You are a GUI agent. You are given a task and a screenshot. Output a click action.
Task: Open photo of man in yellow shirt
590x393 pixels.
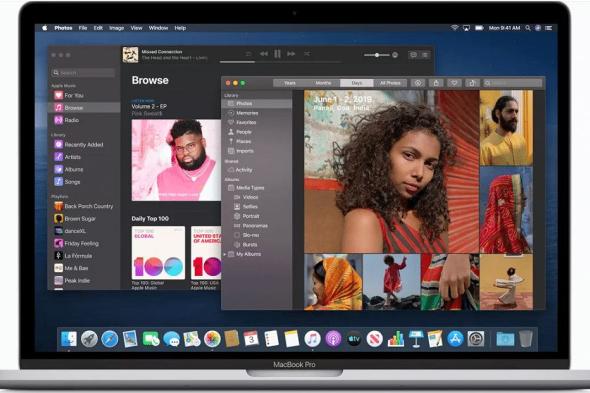point(506,128)
